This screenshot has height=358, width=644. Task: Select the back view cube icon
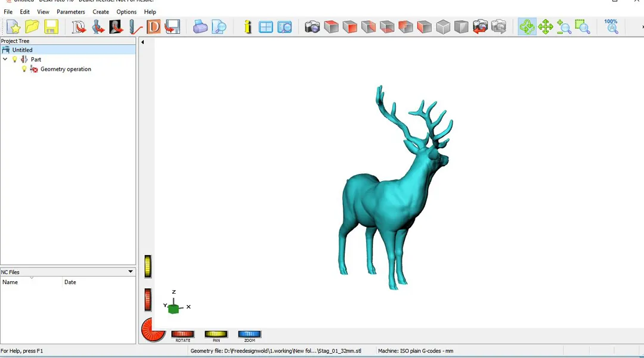point(406,27)
